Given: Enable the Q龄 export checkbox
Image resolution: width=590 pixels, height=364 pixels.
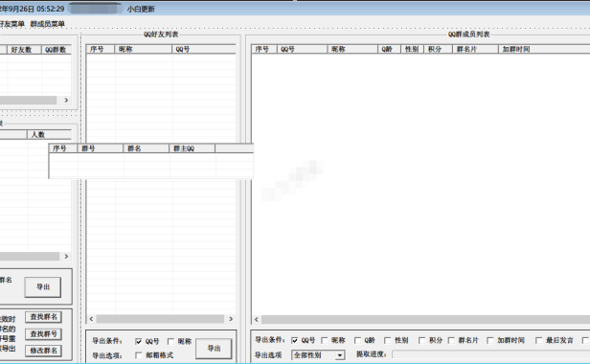Looking at the screenshot, I should click(357, 340).
